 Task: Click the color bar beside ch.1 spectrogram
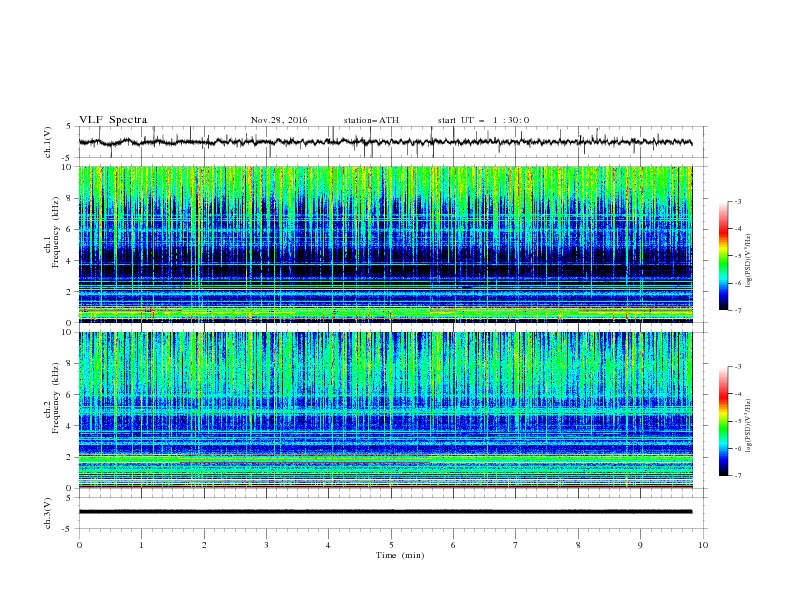point(724,256)
